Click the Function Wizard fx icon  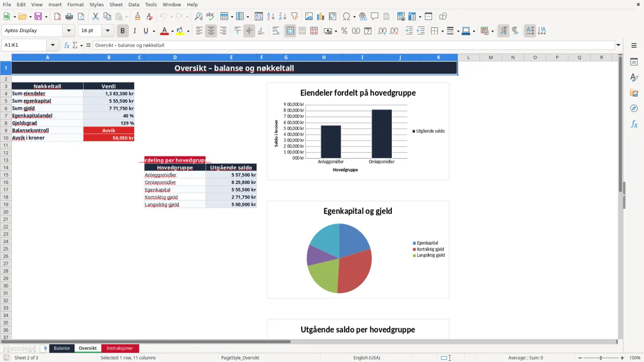(67, 45)
